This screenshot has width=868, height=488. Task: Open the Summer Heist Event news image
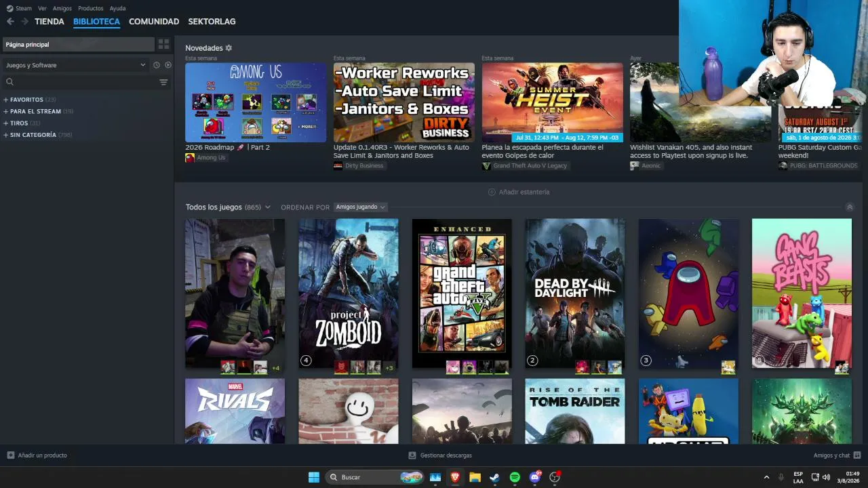[x=552, y=102]
